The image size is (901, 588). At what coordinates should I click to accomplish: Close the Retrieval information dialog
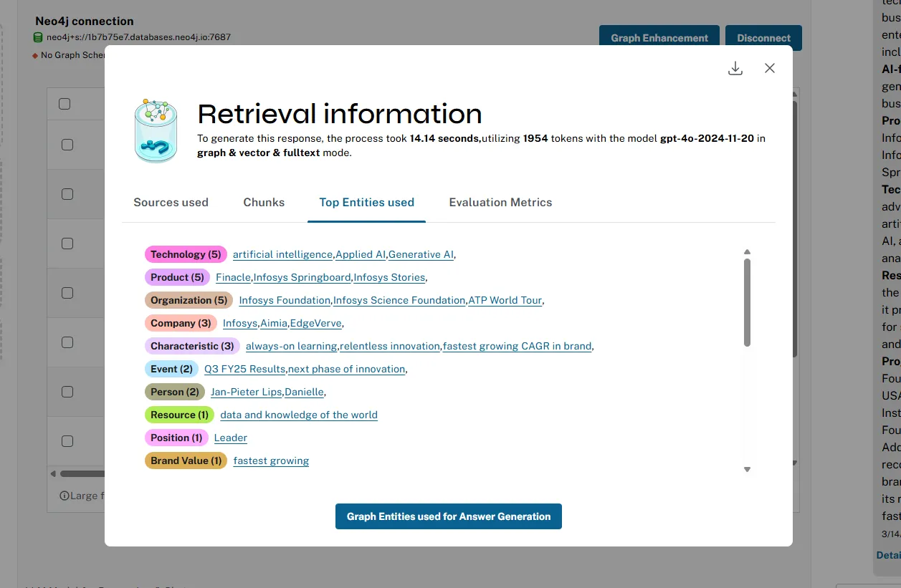[770, 68]
